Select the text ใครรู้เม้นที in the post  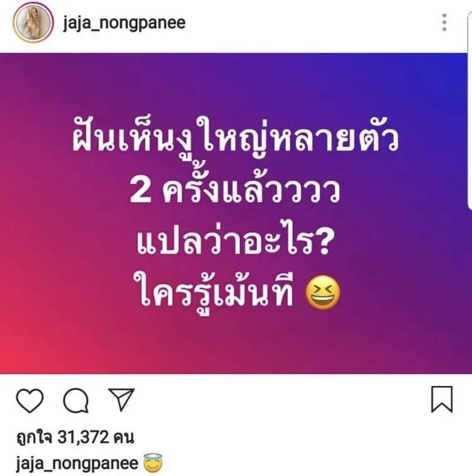(x=216, y=293)
